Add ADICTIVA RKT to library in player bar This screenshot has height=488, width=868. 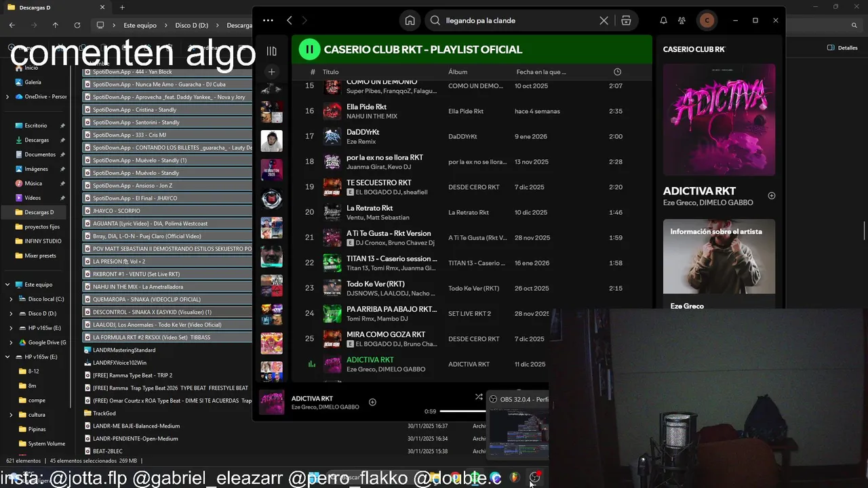click(x=372, y=402)
